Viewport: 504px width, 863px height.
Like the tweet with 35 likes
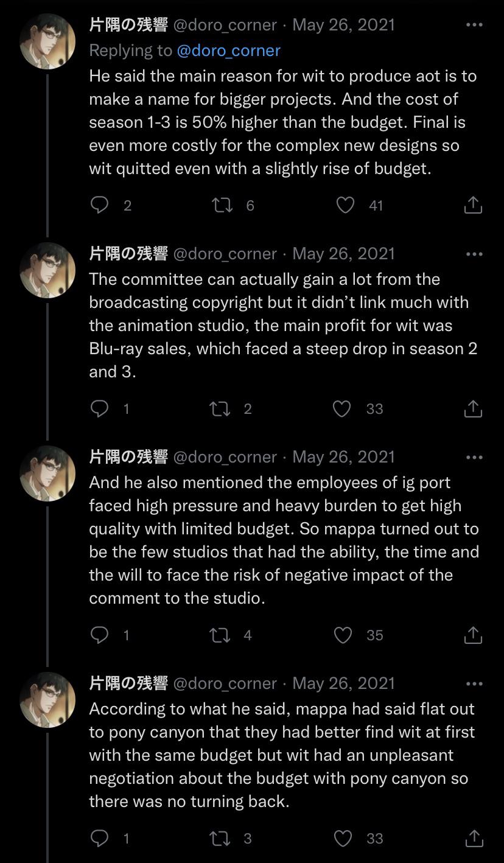coord(343,635)
